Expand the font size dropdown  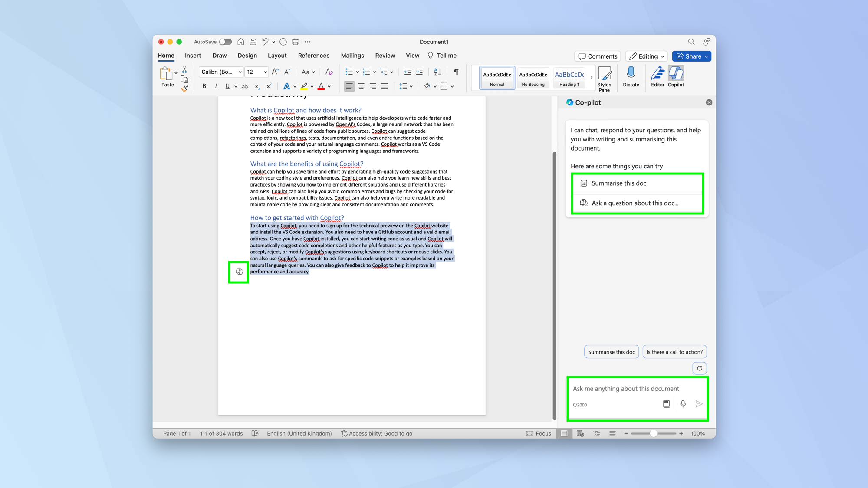[265, 72]
